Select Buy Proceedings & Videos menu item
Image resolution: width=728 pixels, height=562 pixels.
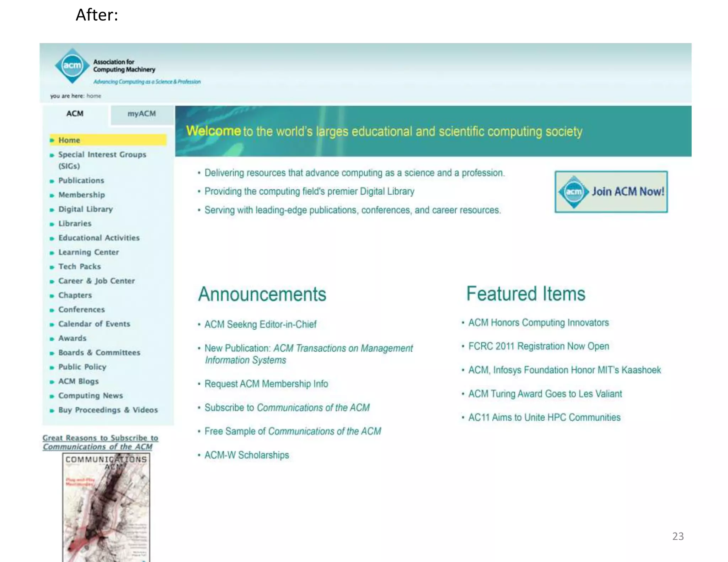point(108,410)
